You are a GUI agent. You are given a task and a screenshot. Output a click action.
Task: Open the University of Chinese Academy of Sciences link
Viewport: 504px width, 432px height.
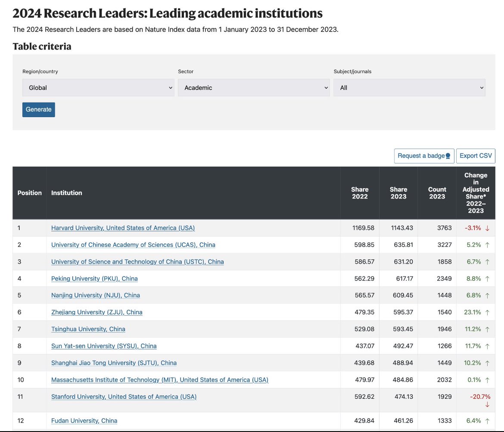tap(133, 245)
